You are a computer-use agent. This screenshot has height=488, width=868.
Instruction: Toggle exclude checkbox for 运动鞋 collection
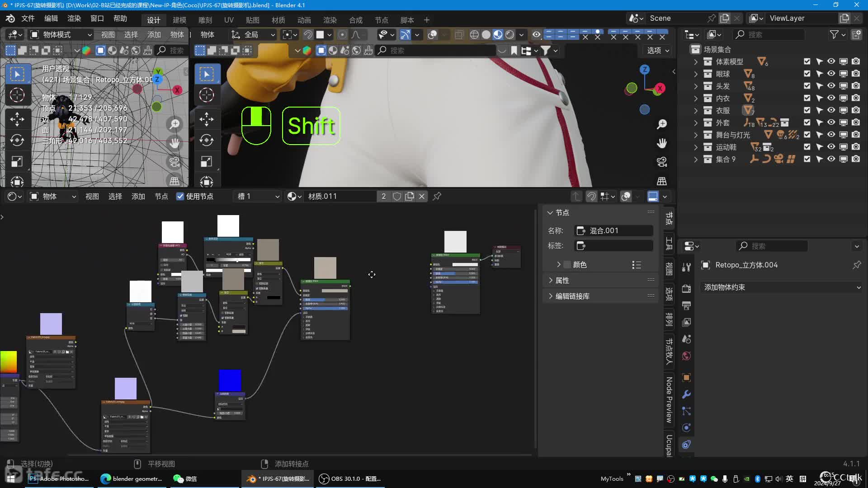tap(807, 147)
